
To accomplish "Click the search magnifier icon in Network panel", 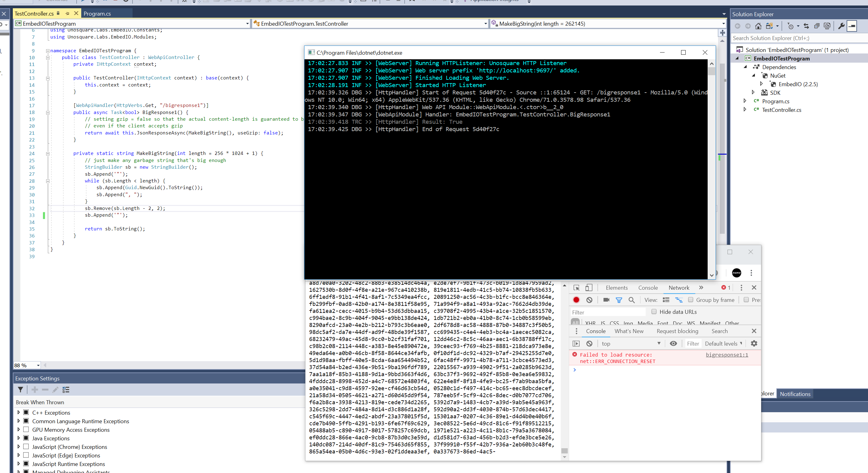I will pyautogui.click(x=632, y=300).
